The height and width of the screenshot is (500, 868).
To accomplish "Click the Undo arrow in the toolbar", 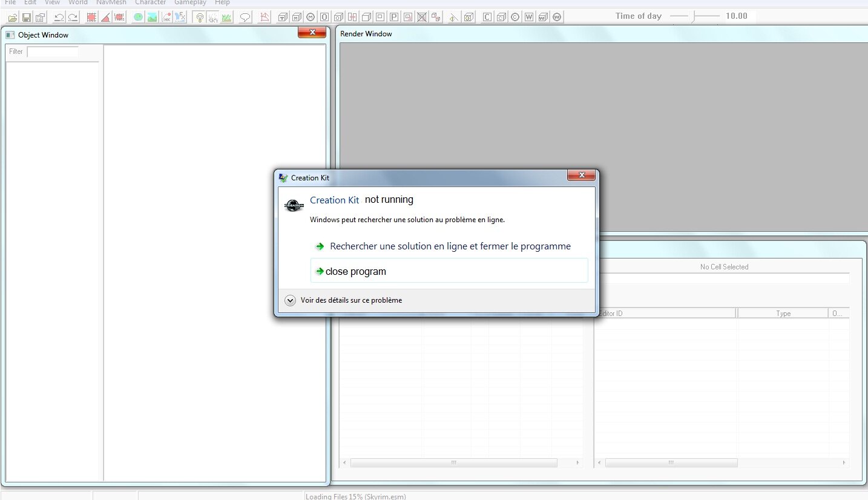I will pyautogui.click(x=59, y=17).
